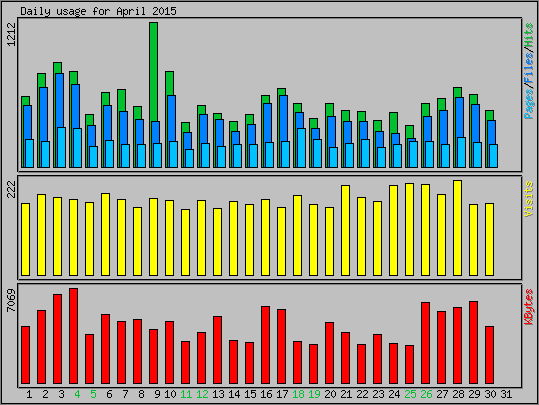Click green day label 18 on x-axis
This screenshot has height=405, width=539.
point(298,394)
